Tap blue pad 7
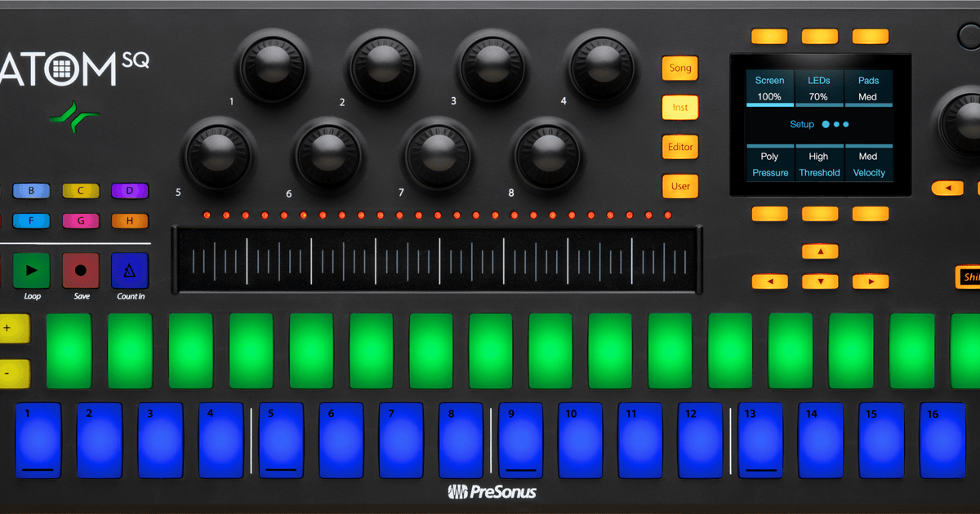 point(401,440)
